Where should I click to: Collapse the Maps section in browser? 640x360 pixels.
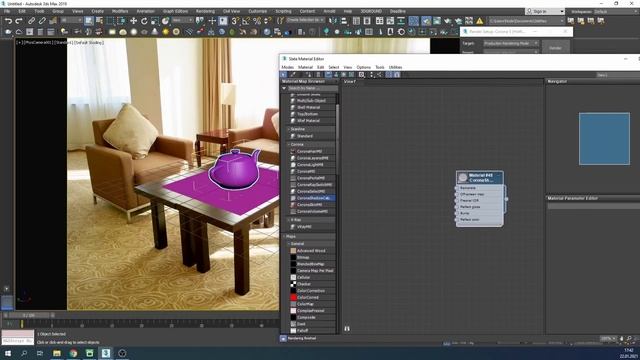(x=284, y=236)
